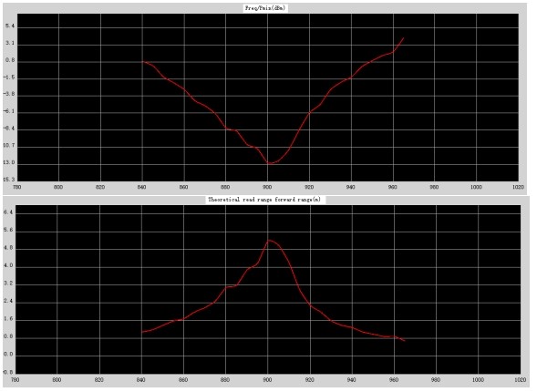Click the 840 x-axis label under the Freq/Pmin chart
Image resolution: width=537 pixels, height=392 pixels.
click(142, 187)
